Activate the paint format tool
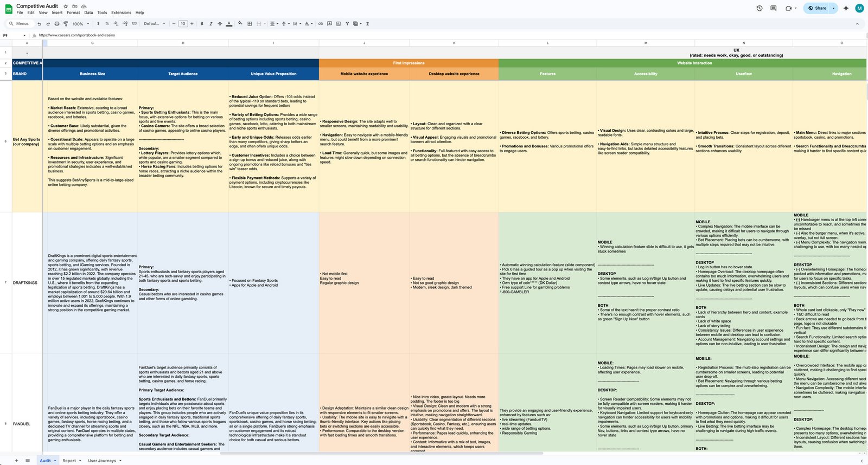This screenshot has width=868, height=465. click(x=66, y=24)
